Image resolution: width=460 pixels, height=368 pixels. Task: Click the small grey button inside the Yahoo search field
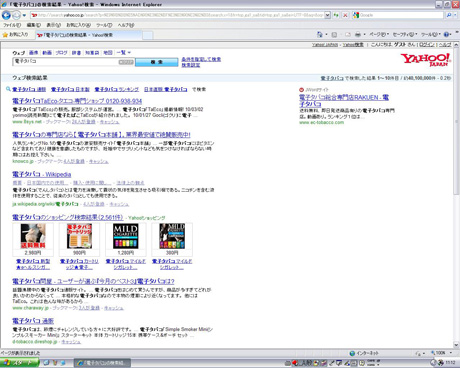pyautogui.click(x=126, y=62)
